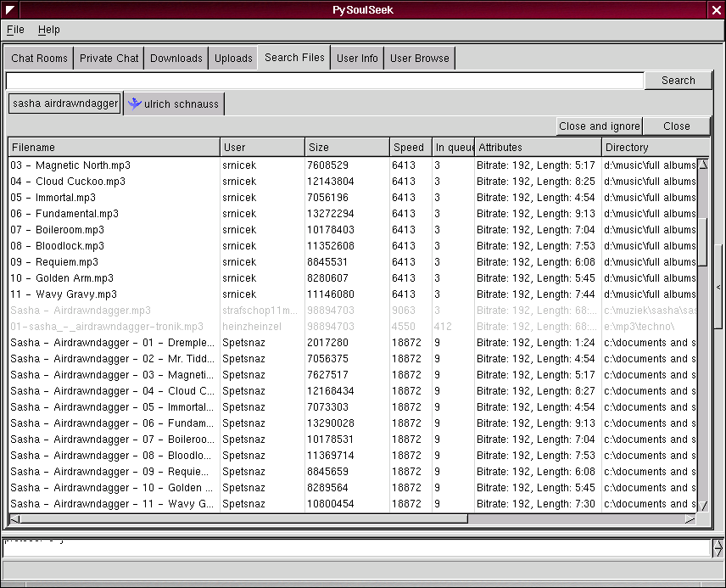This screenshot has width=726, height=588.
Task: Switch to the Private Chat tab
Action: [x=109, y=59]
